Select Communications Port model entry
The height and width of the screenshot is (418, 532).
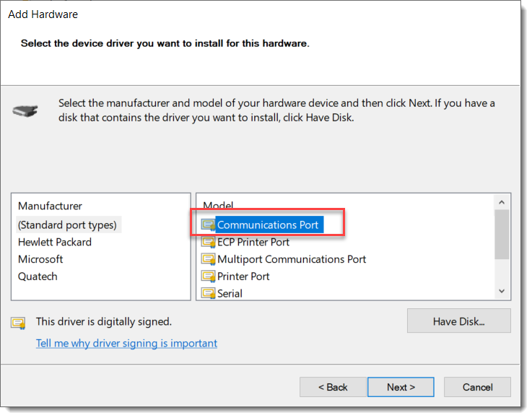pos(268,225)
